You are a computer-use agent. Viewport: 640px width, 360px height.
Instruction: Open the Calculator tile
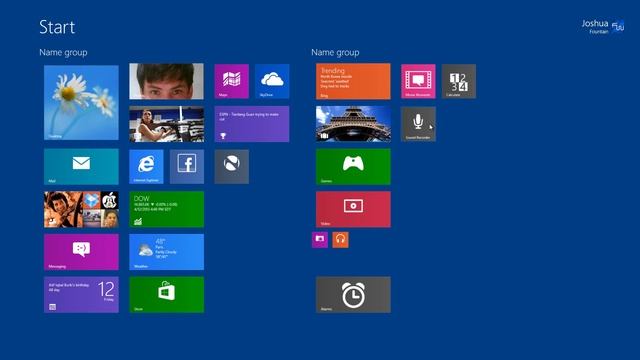459,81
